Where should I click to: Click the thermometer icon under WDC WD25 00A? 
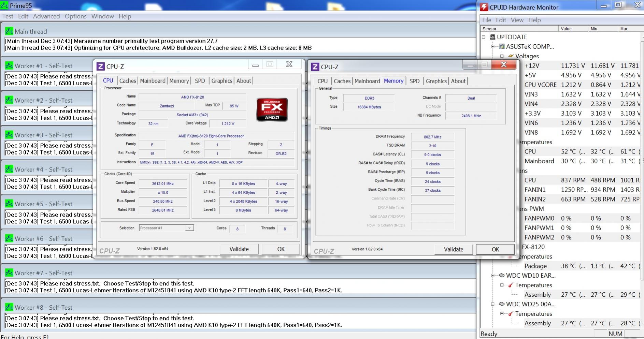(x=511, y=314)
